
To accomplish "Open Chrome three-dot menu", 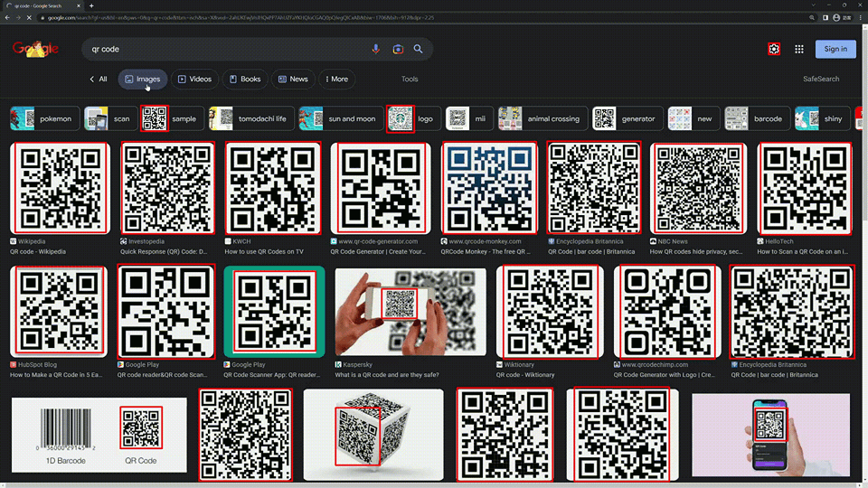I will click(860, 18).
